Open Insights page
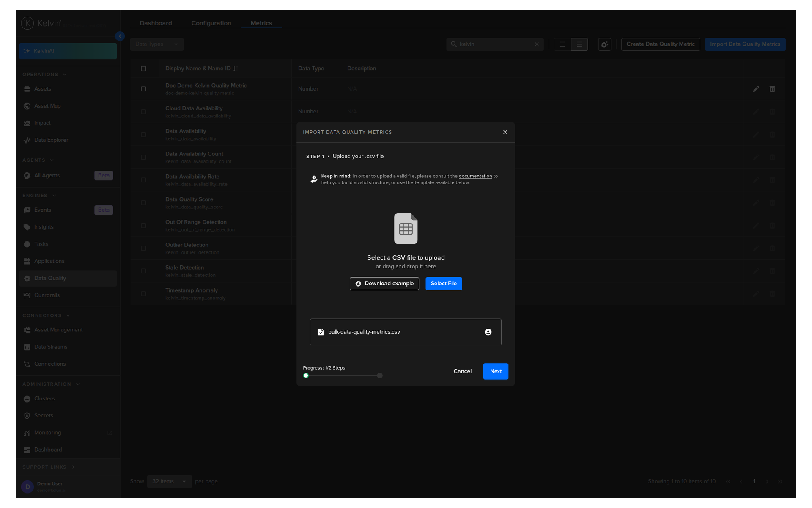 point(68,227)
